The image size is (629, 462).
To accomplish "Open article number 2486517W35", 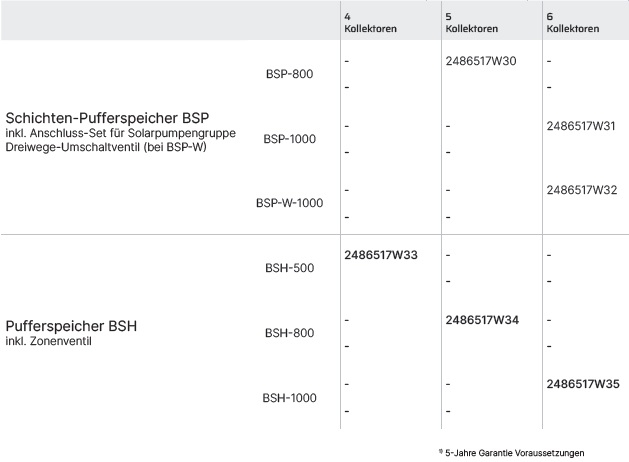I will pos(581,383).
